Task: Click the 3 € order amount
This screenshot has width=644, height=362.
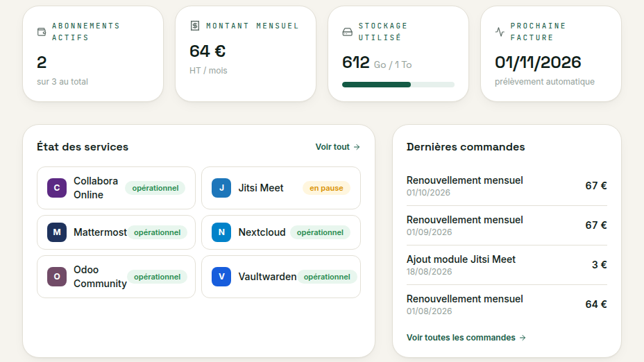Action: (x=599, y=265)
